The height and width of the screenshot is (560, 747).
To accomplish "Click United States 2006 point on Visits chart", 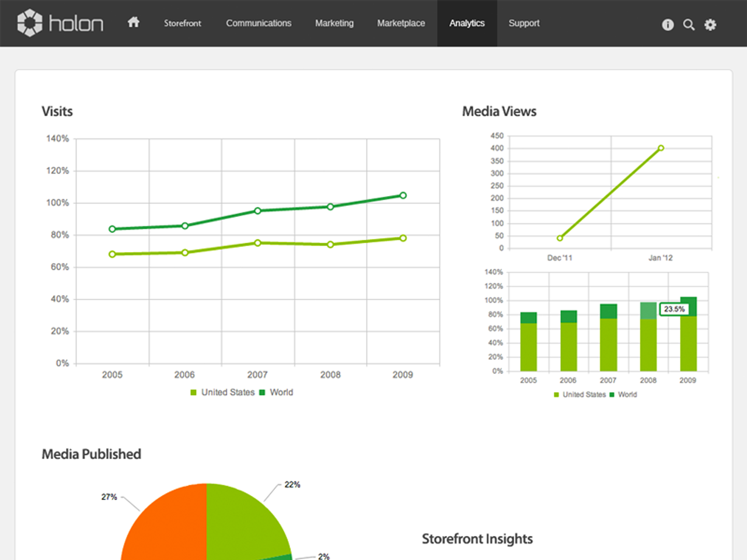I will (x=185, y=253).
